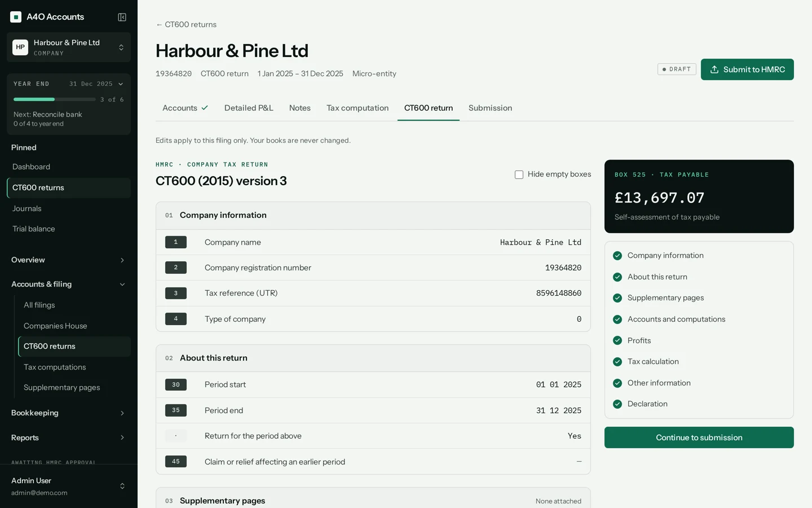Click box number 45 badge
The height and width of the screenshot is (508, 812).
(176, 462)
